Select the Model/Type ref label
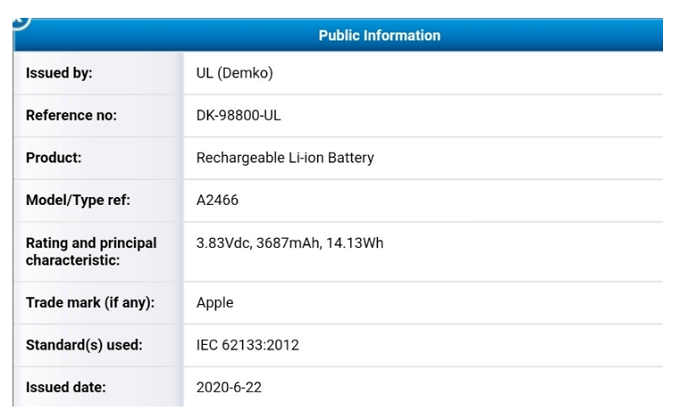Image resolution: width=679 pixels, height=419 pixels. [x=78, y=200]
